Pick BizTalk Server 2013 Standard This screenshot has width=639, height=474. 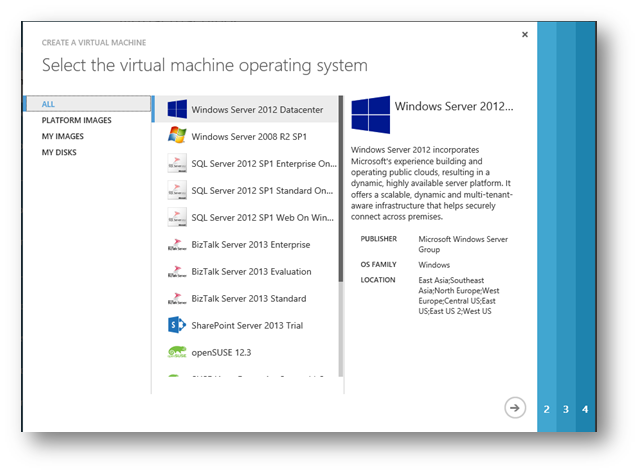click(x=249, y=298)
